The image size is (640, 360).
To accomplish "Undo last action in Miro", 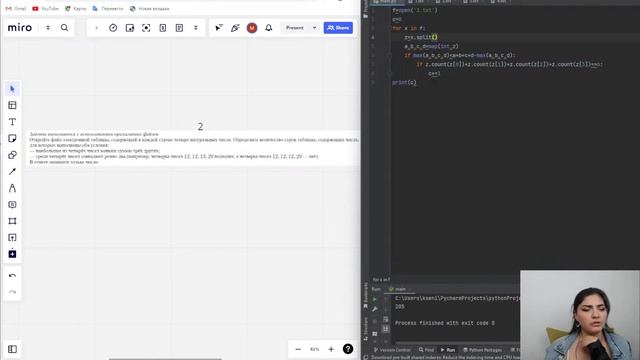I will click(12, 276).
